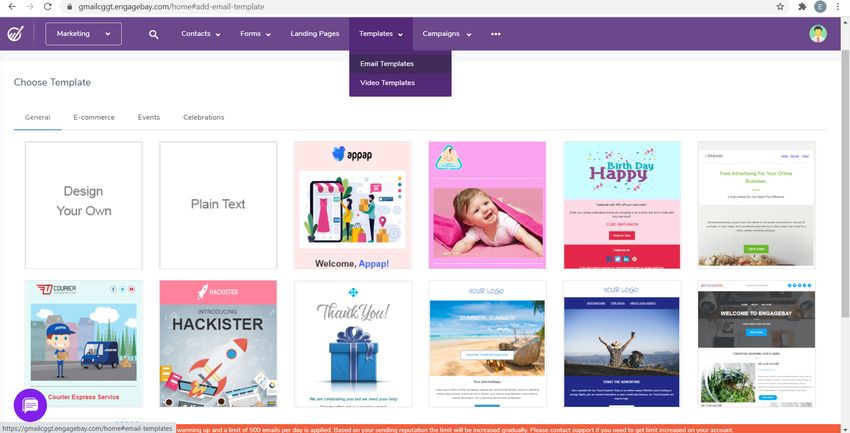Screen dimensions: 850x433
Task: Expand the Contacts menu
Action: tap(201, 34)
